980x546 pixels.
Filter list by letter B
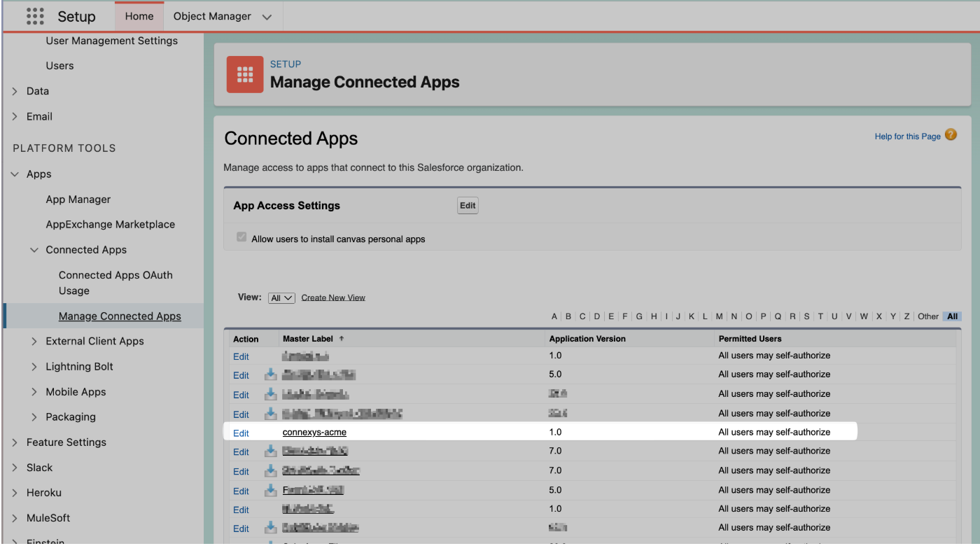coord(568,316)
